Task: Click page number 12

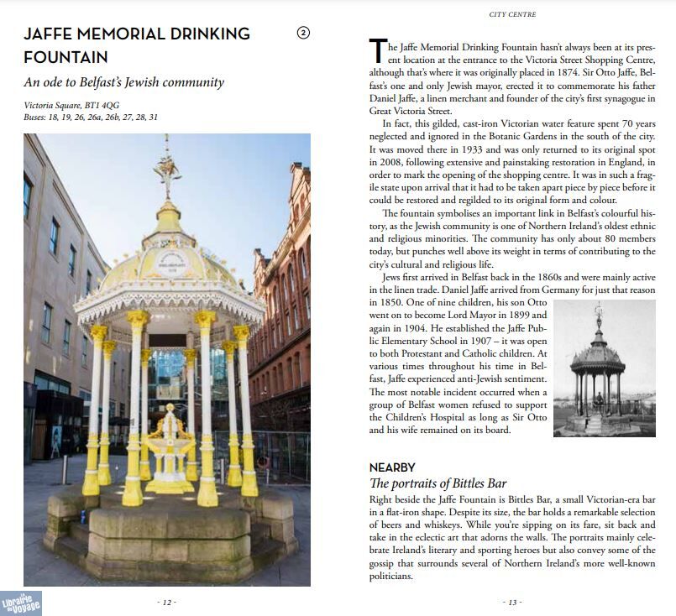Action: click(x=167, y=603)
